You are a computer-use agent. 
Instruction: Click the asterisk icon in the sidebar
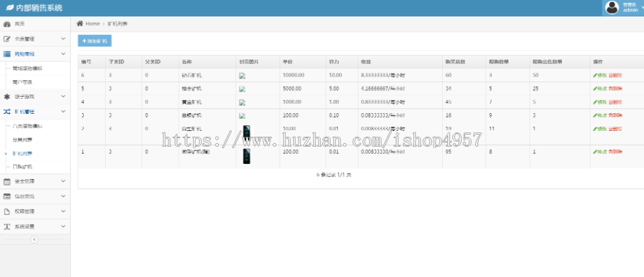click(x=7, y=97)
